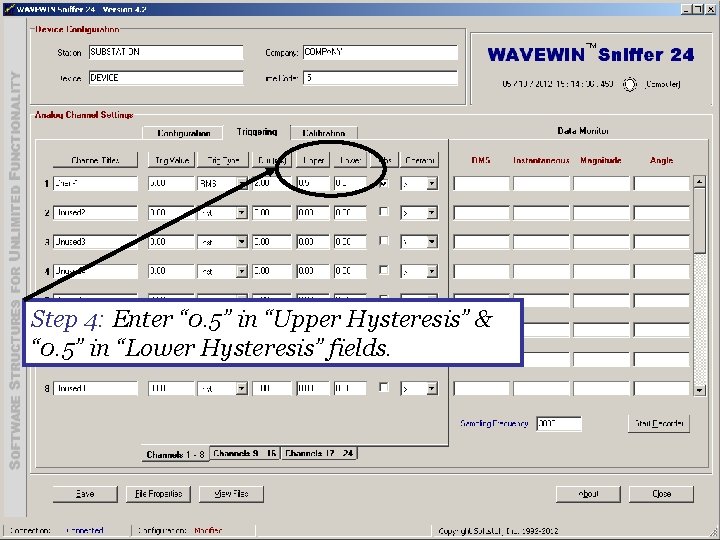This screenshot has width=720, height=540.
Task: Select the Channels 9 - 16 tab
Action: click(x=245, y=453)
